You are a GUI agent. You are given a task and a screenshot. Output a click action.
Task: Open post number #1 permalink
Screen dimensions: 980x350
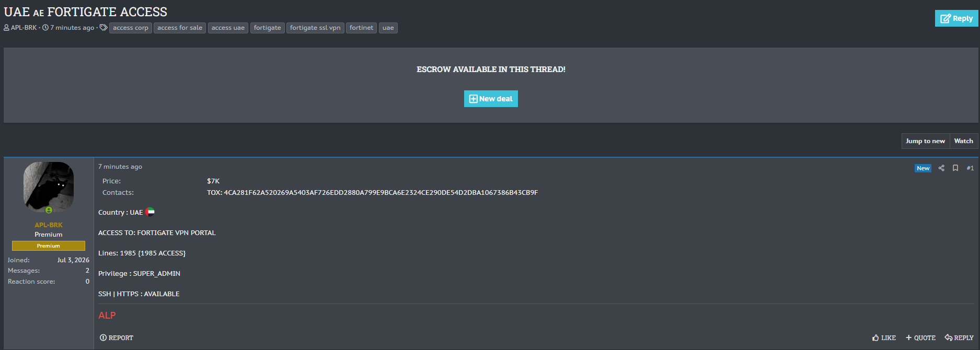[x=970, y=168]
